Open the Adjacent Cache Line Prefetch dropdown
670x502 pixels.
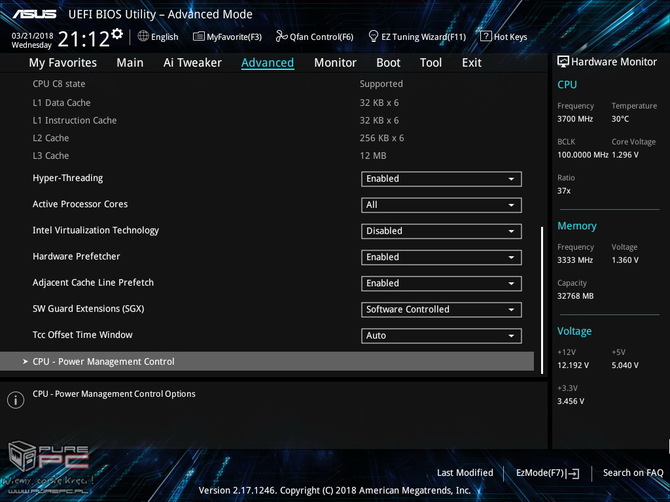(441, 283)
